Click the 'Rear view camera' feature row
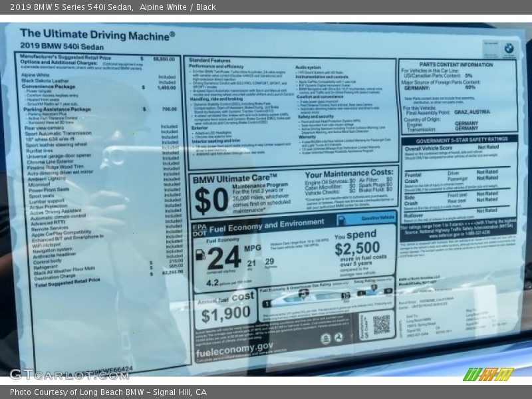This screenshot has width=532, height=399. (102, 128)
